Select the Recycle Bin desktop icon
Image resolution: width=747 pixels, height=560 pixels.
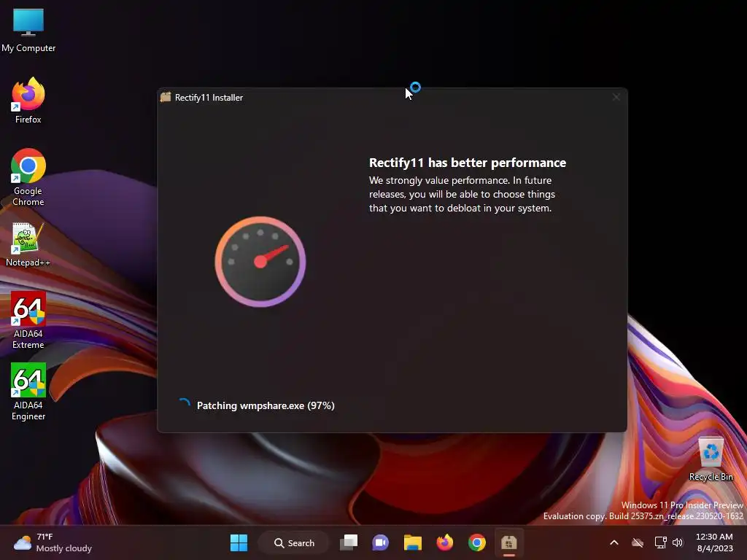(711, 459)
